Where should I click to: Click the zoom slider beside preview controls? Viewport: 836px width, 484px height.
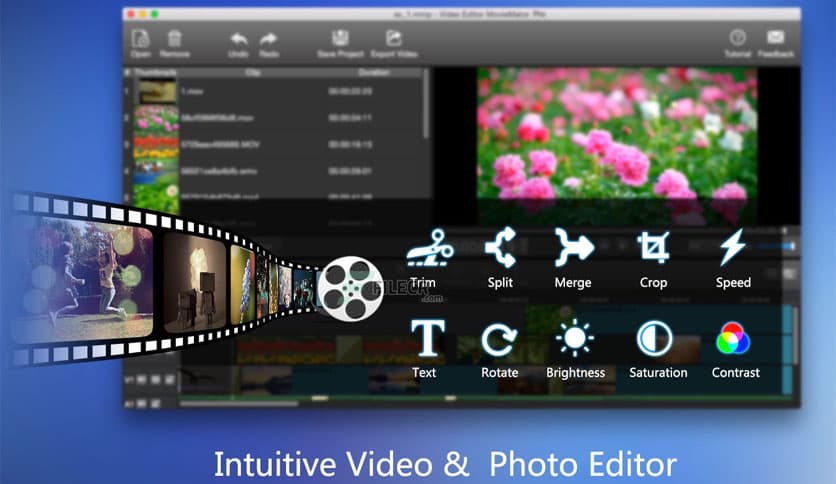[x=776, y=246]
